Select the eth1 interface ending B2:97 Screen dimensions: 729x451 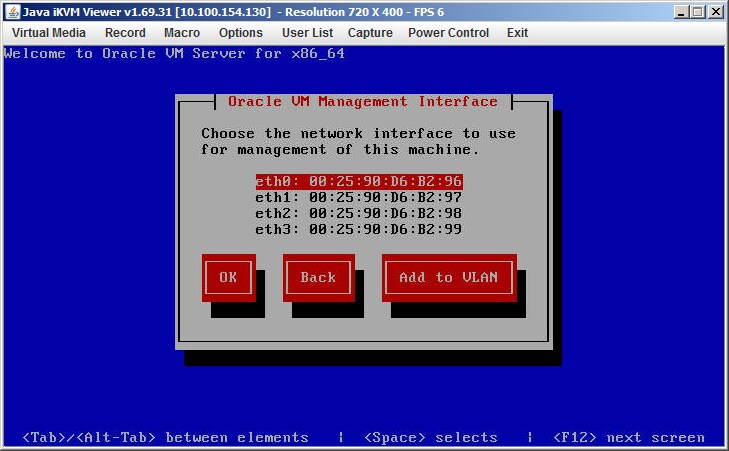click(359, 198)
